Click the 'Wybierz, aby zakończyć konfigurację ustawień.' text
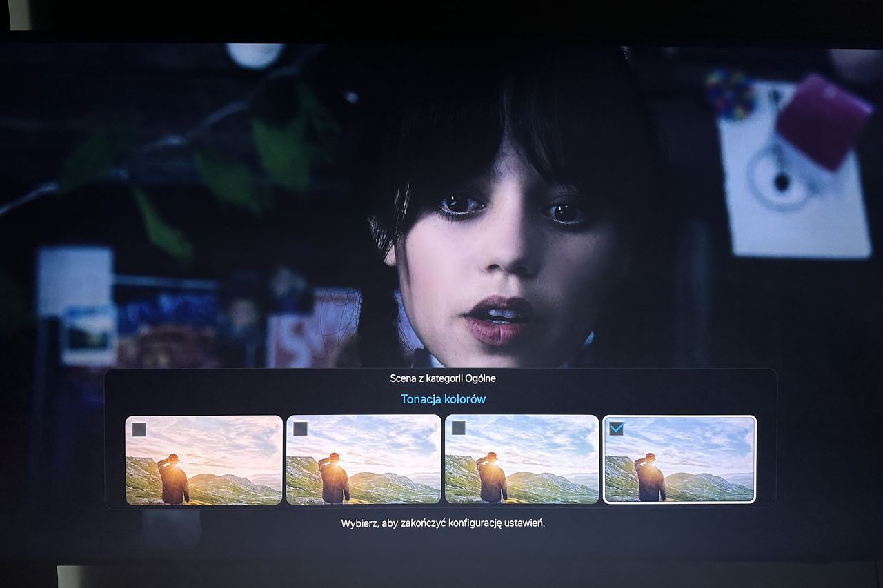Screen dimensions: 883x588 click(x=443, y=523)
